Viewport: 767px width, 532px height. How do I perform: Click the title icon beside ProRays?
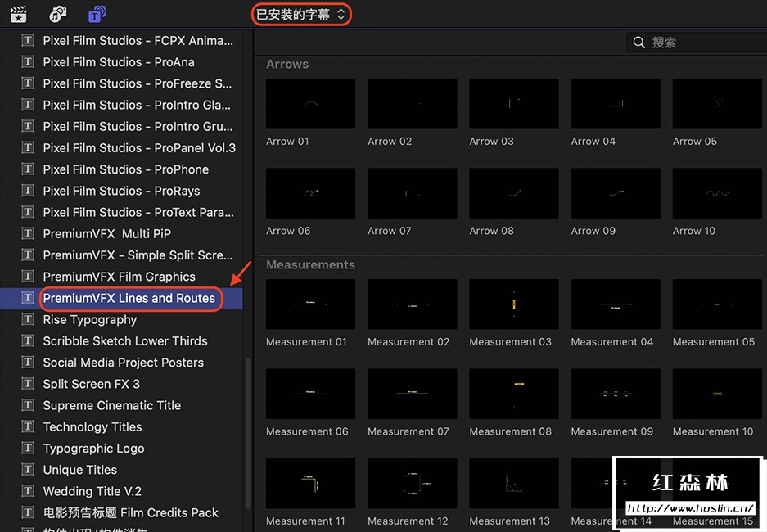pos(28,191)
